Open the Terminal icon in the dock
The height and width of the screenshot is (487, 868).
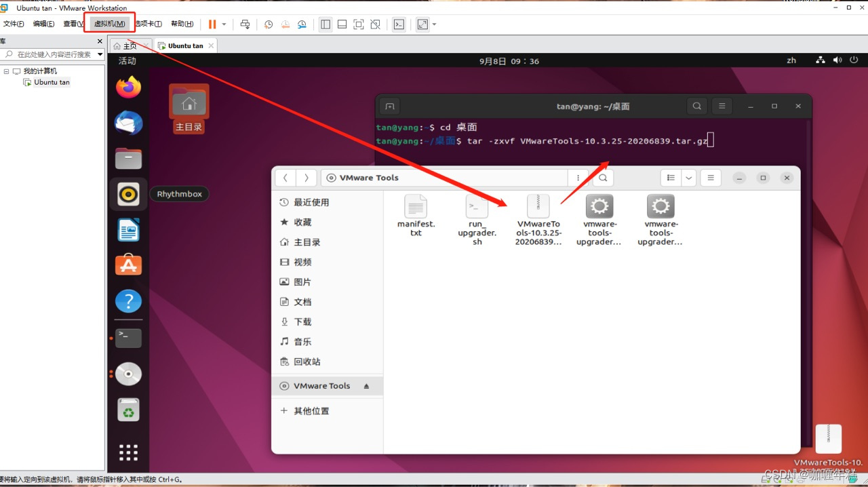coord(128,338)
